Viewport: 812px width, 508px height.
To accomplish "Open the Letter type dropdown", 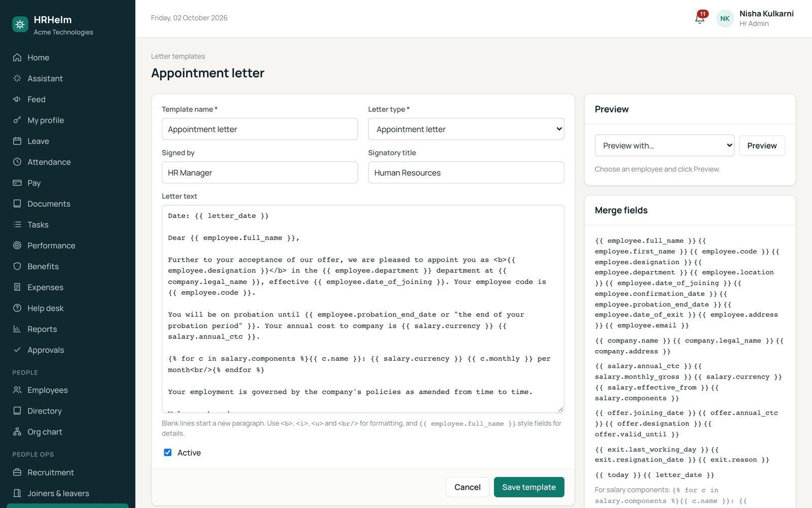I will point(466,129).
